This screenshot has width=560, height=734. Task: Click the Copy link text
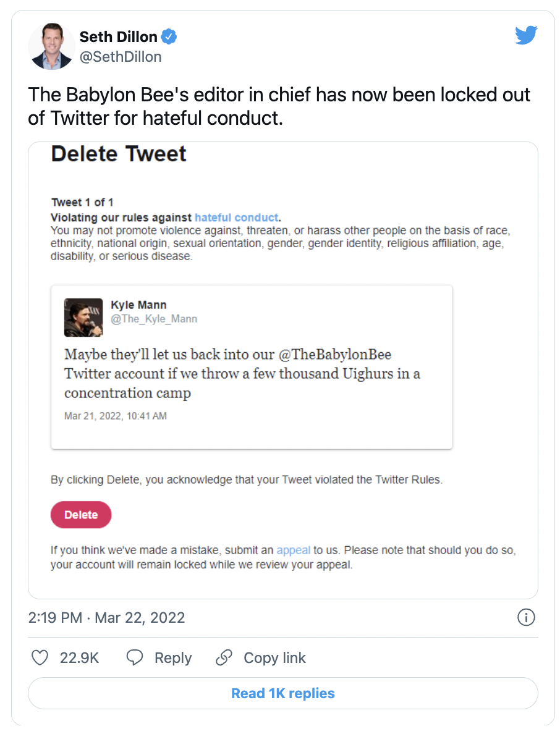pyautogui.click(x=274, y=658)
